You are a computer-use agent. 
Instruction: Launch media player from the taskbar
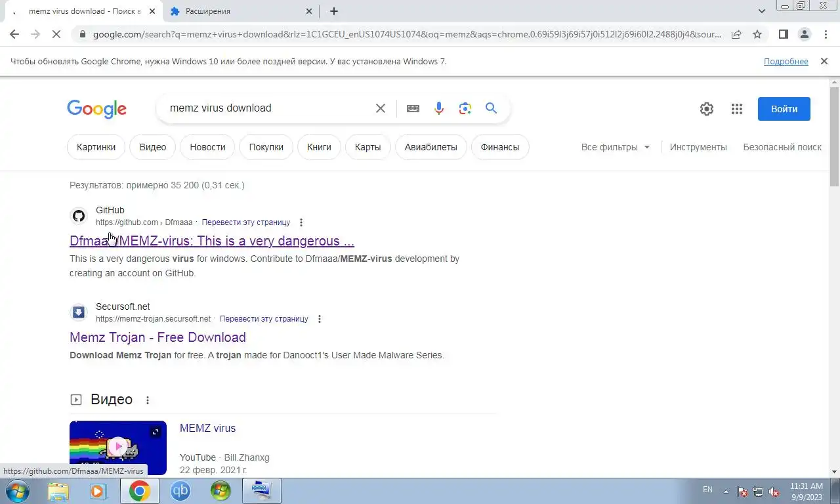tap(98, 491)
